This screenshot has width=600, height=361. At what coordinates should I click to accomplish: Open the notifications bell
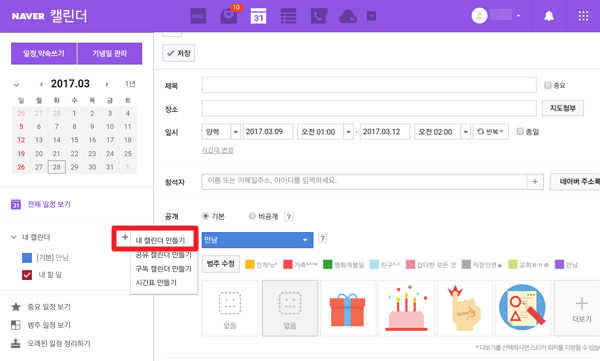(x=549, y=16)
